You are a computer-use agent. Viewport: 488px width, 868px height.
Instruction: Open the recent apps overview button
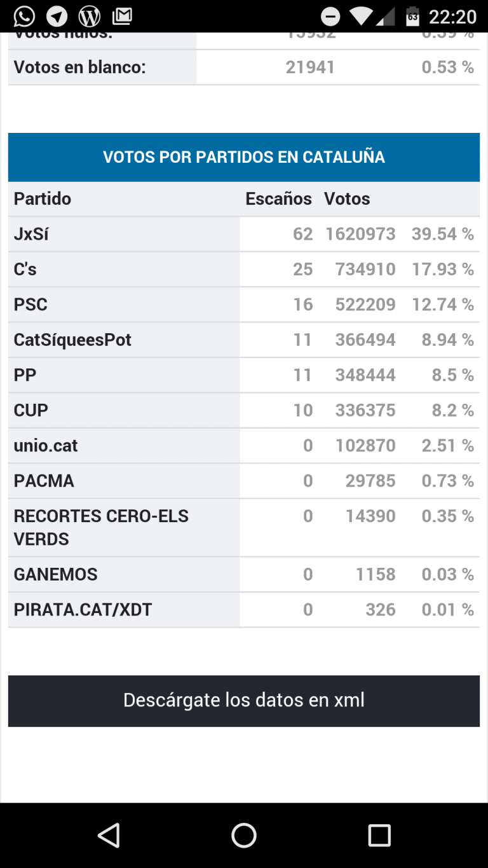379,835
